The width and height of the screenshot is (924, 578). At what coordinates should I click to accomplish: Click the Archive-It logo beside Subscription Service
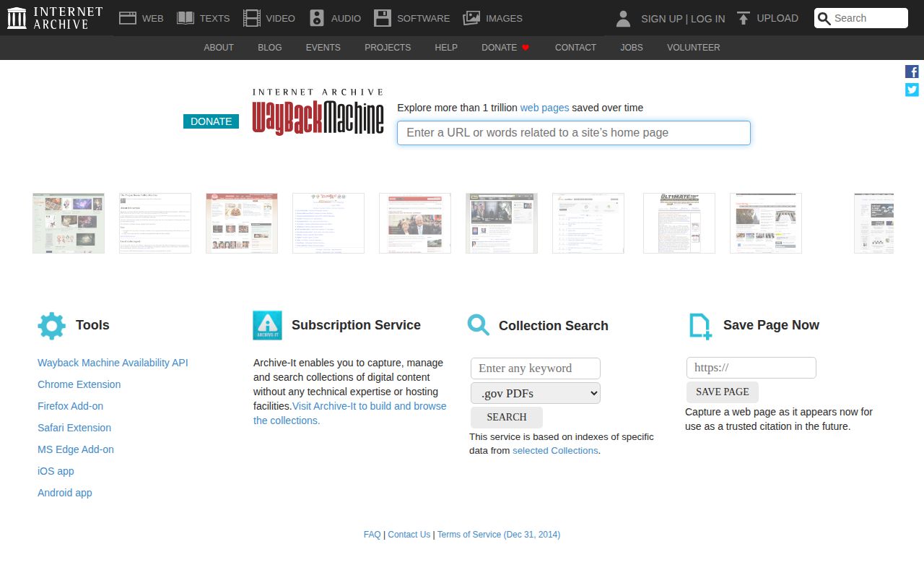click(x=266, y=325)
